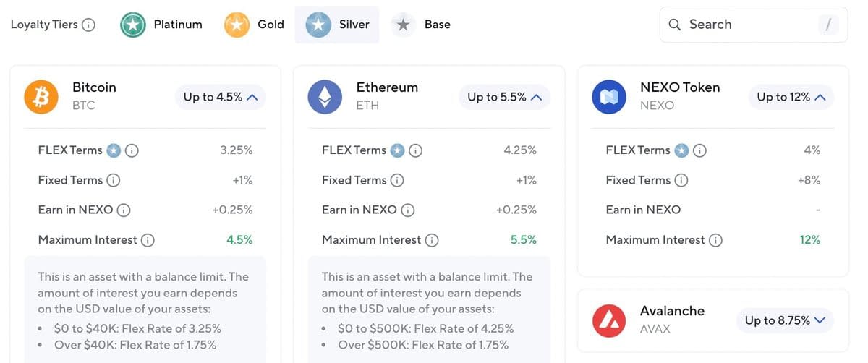This screenshot has width=868, height=363.
Task: Open info icon beside Bitcoin FLEX Terms
Action: (132, 150)
